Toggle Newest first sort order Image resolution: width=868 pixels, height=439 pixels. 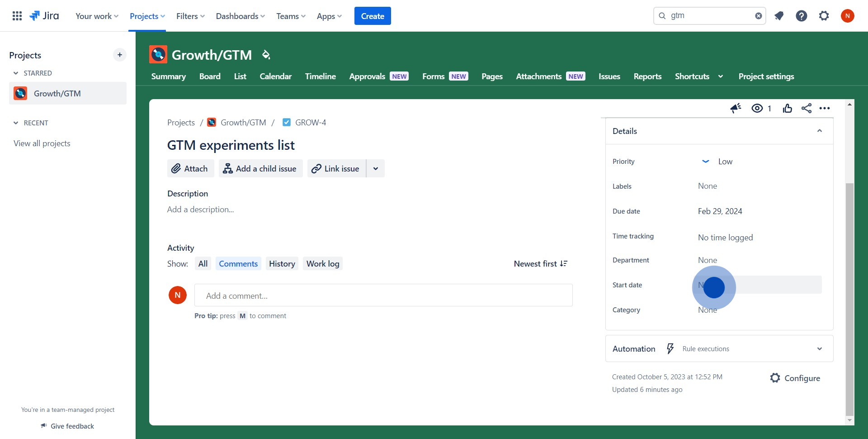tap(540, 264)
